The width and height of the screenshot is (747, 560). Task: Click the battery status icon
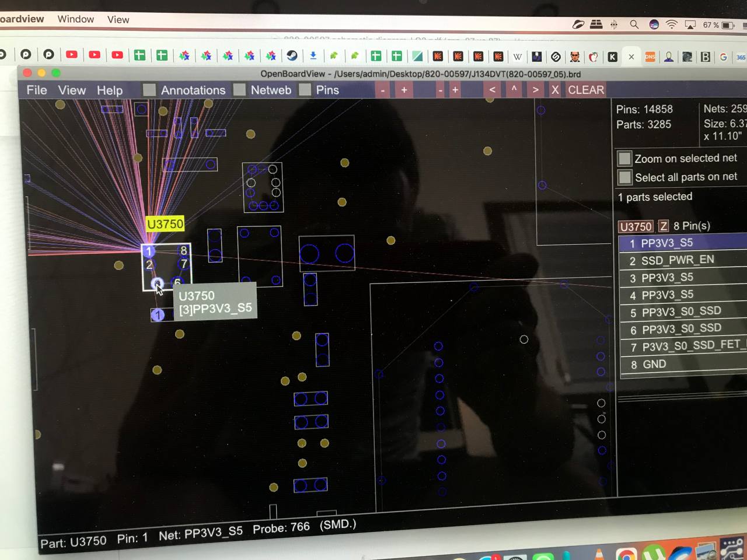[728, 25]
